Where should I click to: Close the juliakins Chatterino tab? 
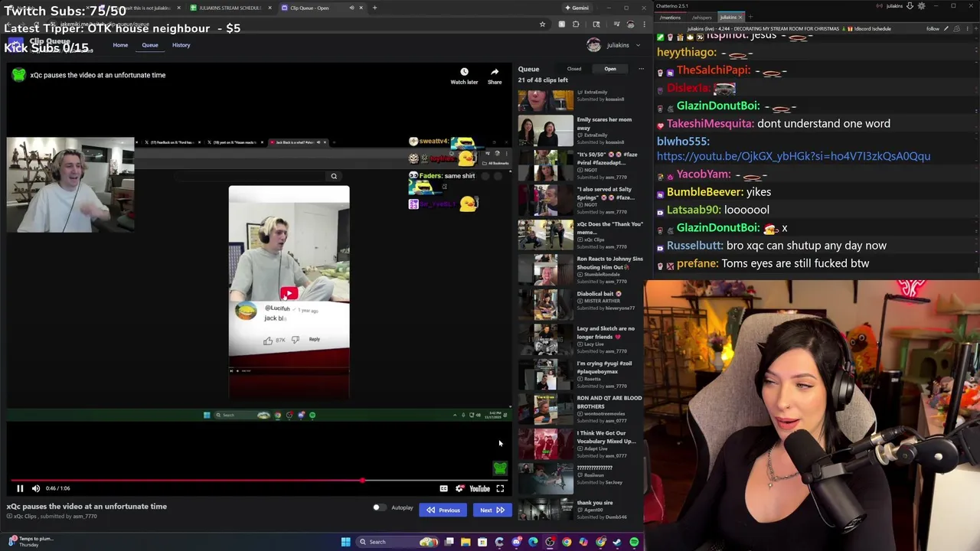pos(741,17)
